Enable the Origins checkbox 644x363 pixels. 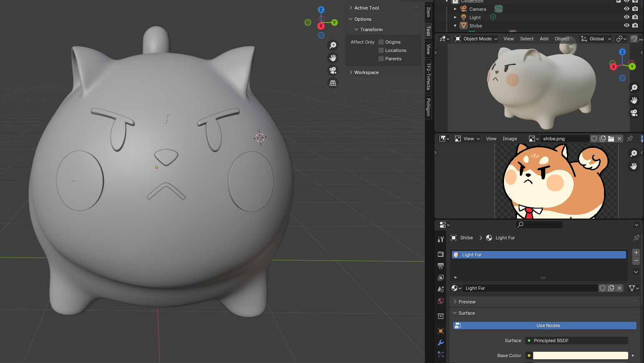pos(381,42)
